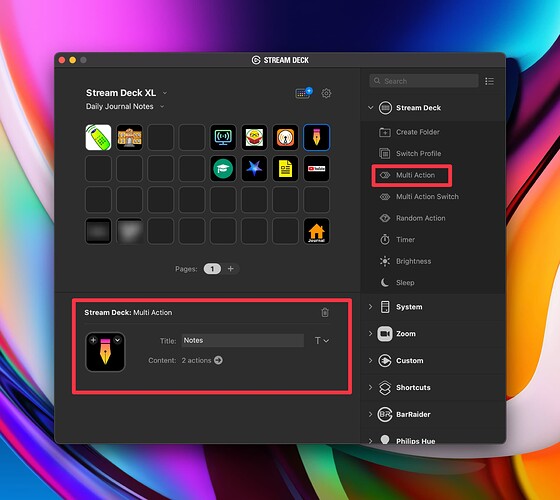Select the blue star key icon
The width and height of the screenshot is (560, 500).
(254, 169)
